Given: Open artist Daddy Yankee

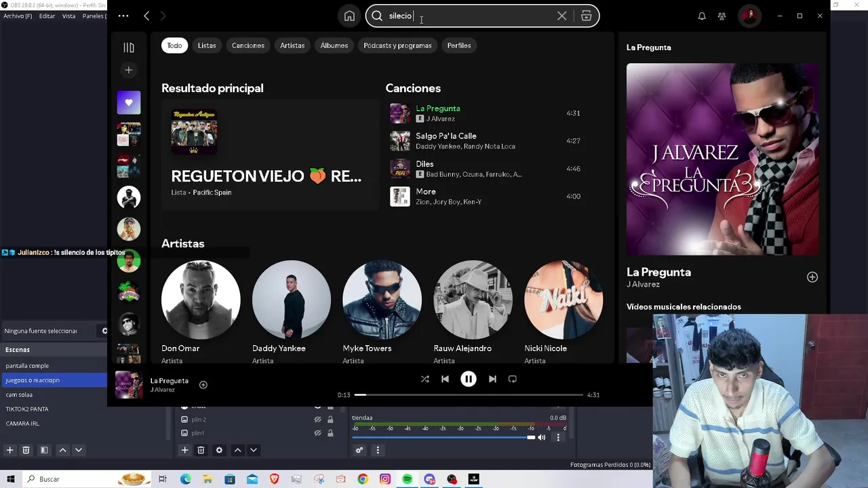Looking at the screenshot, I should tap(292, 300).
